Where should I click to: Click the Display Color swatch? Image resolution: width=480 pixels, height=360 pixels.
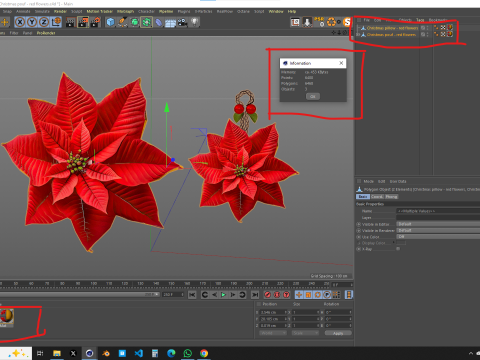coord(401,243)
